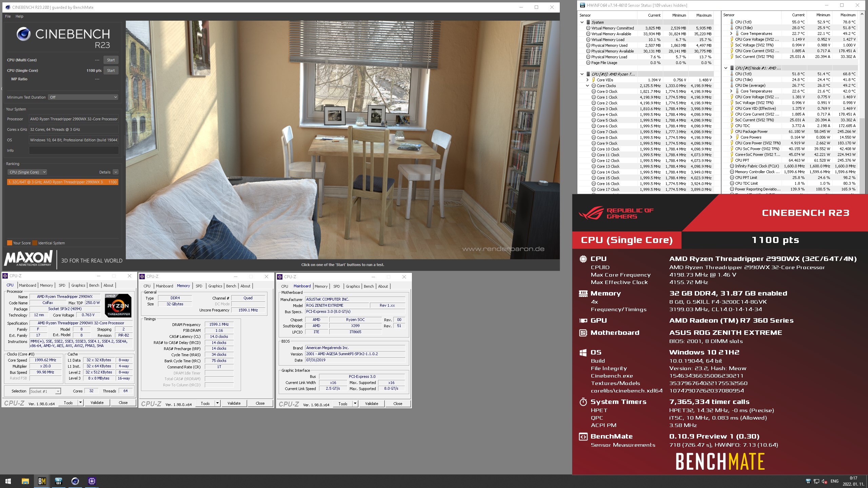The image size is (868, 488).
Task: Open the About tab in the Mainboard tab CPU-Z window
Action: click(383, 286)
